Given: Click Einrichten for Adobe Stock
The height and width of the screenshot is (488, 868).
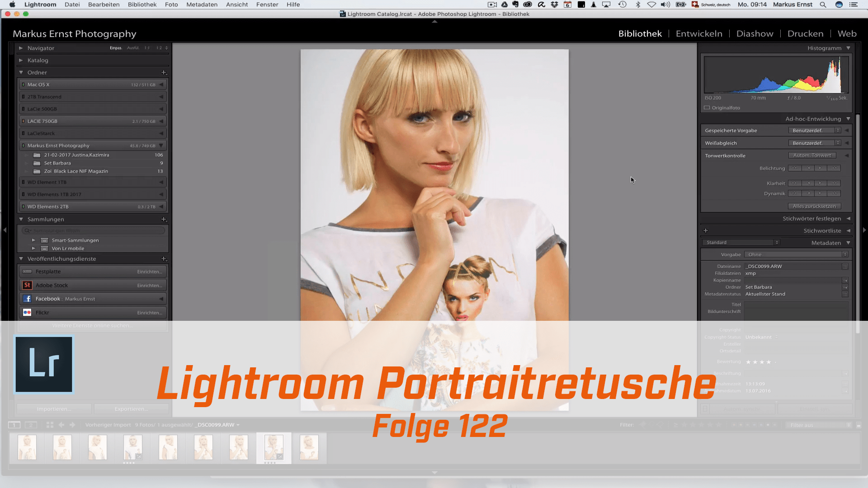Looking at the screenshot, I should click(150, 286).
